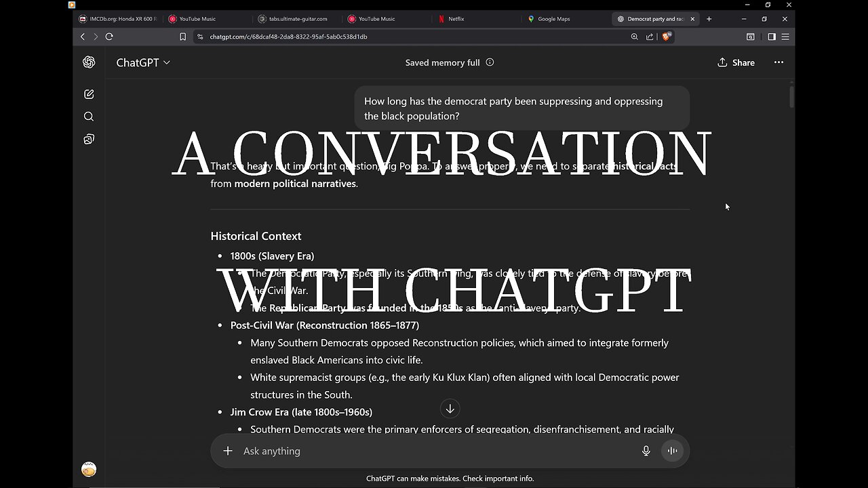Switch to the second YouTube Music tab
Screen dimensions: 868x488
tap(387, 19)
